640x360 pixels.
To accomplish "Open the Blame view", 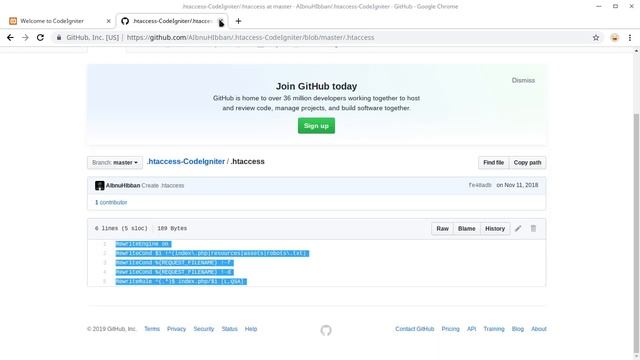I will tap(467, 229).
